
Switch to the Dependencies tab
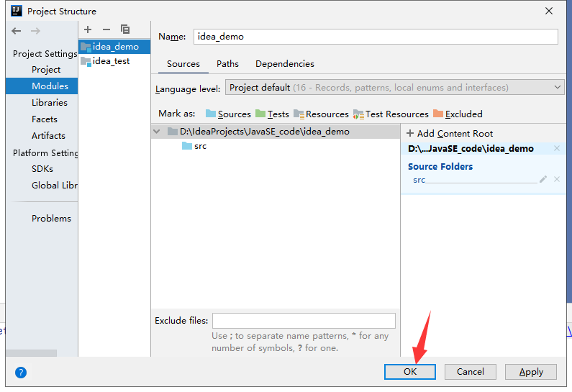[x=284, y=64]
